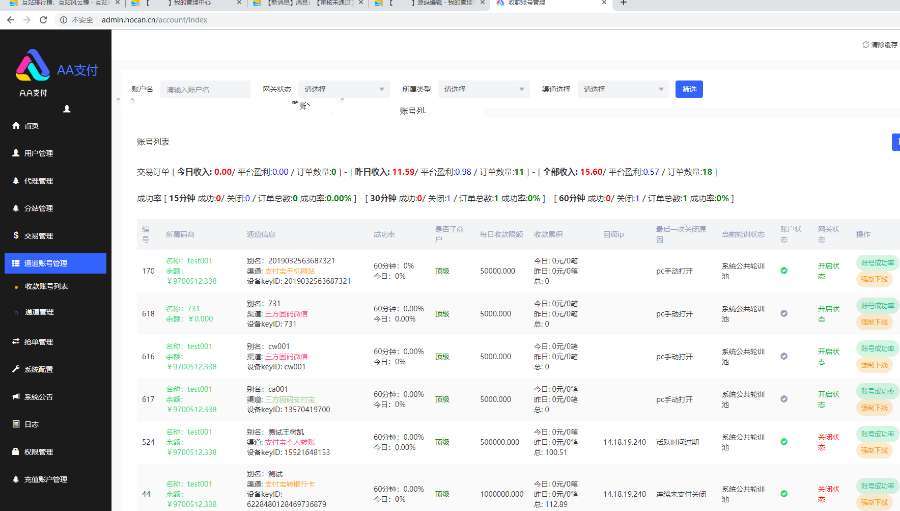Open 系统配置 wrench menu item
Image resolution: width=900 pixels, height=511 pixels.
coord(38,369)
